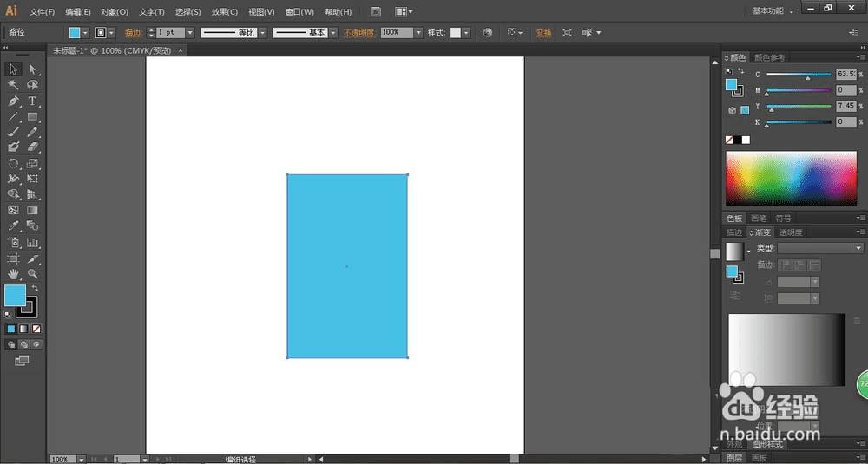Select the Rectangle tool

(33, 117)
